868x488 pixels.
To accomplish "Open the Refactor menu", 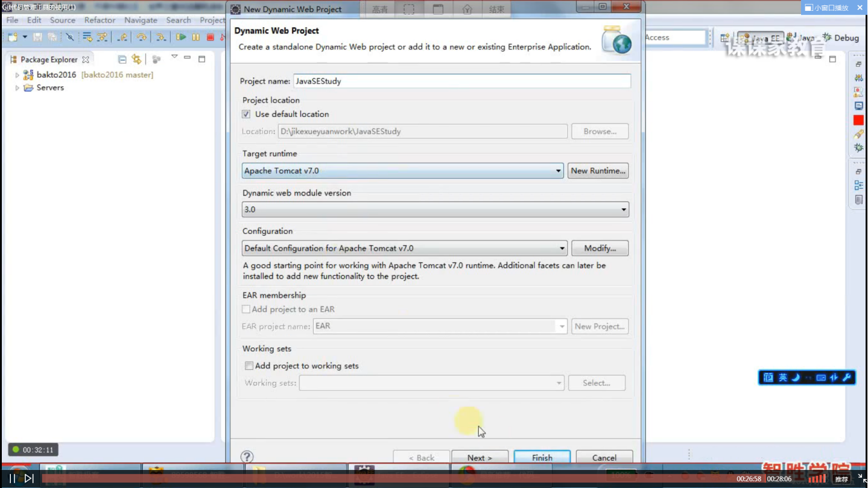I will [100, 20].
